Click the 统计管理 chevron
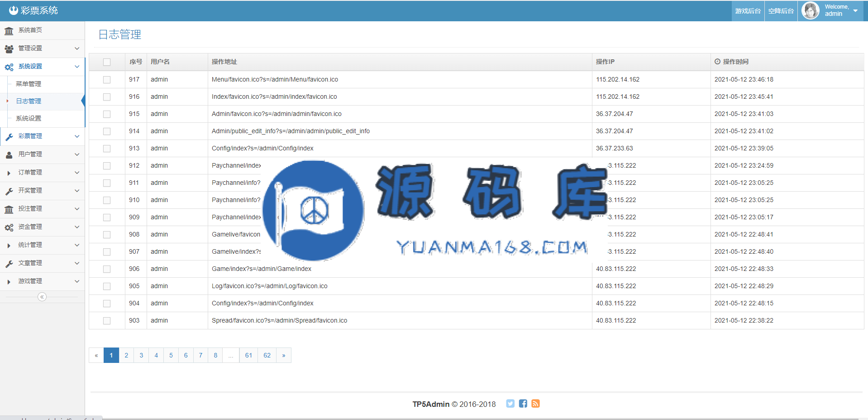Image resolution: width=868 pixels, height=420 pixels. point(77,245)
